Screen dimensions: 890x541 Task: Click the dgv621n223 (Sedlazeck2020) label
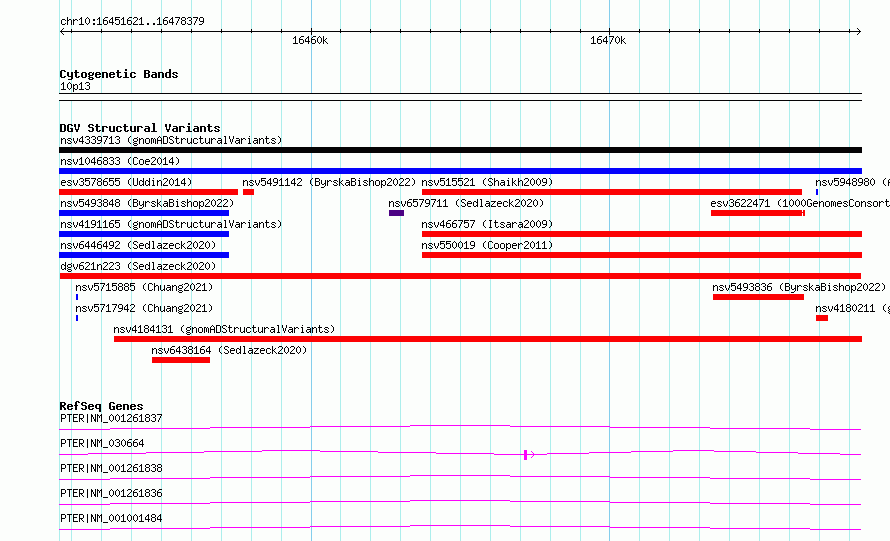[138, 266]
